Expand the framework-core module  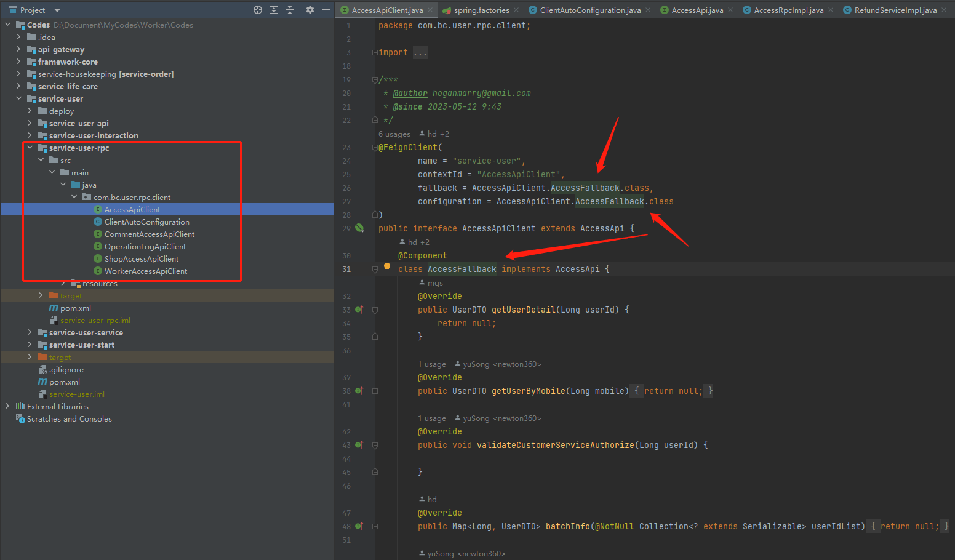coord(18,62)
